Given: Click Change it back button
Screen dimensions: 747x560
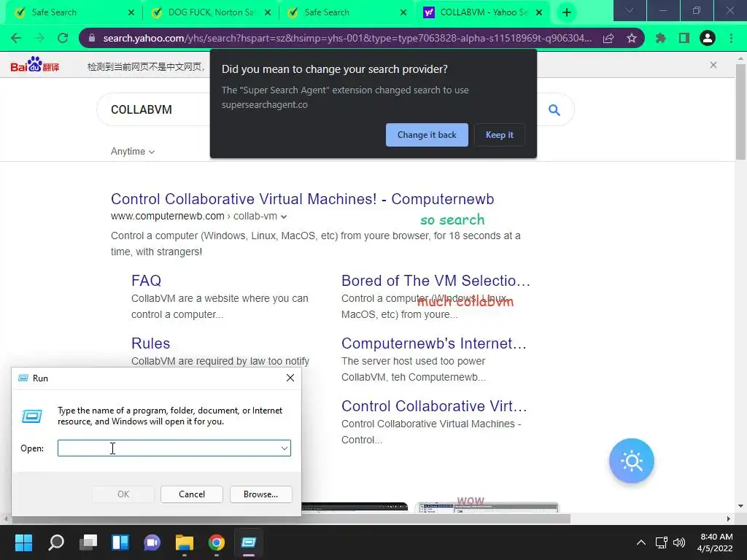Looking at the screenshot, I should coord(427,135).
